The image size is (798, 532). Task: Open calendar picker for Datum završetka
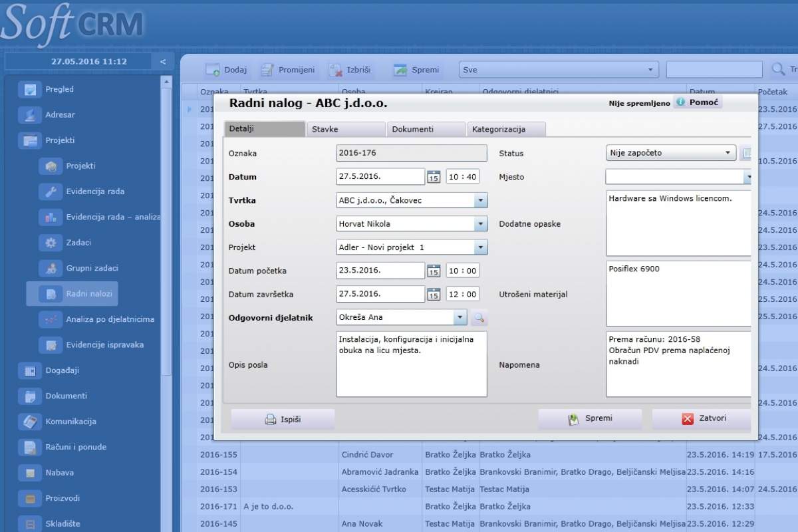(x=434, y=294)
